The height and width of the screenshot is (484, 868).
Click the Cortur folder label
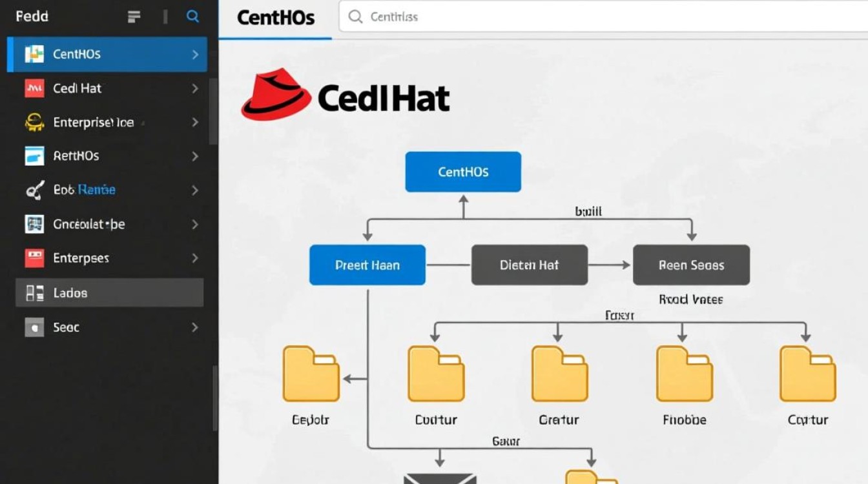808,420
